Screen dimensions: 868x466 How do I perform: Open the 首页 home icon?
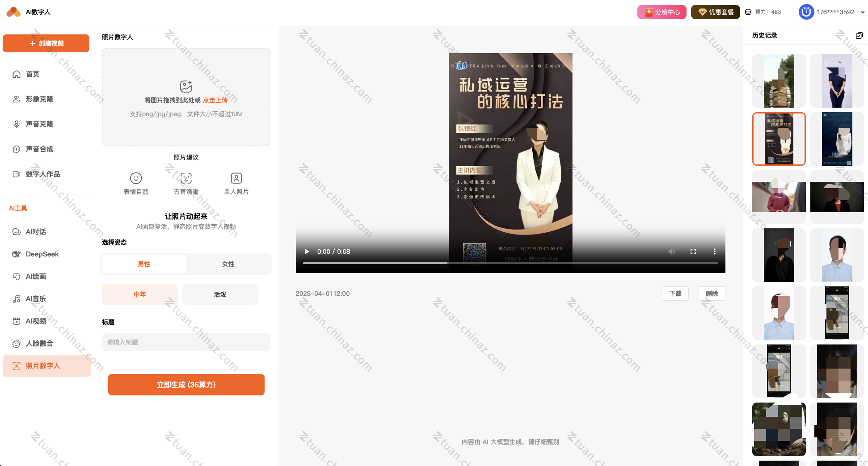[x=17, y=74]
